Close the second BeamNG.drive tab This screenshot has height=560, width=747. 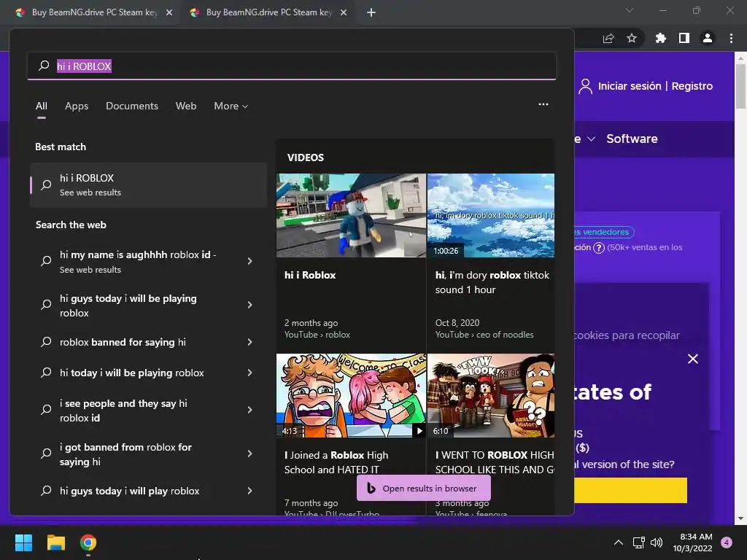(344, 12)
